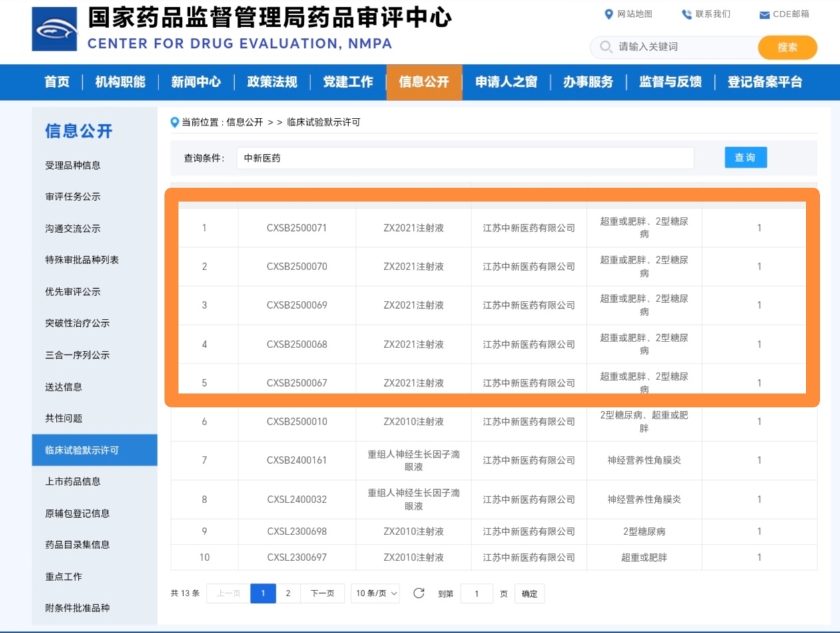Click acceptance number CXSB2500010
Viewport: 840px width, 633px height.
297,421
